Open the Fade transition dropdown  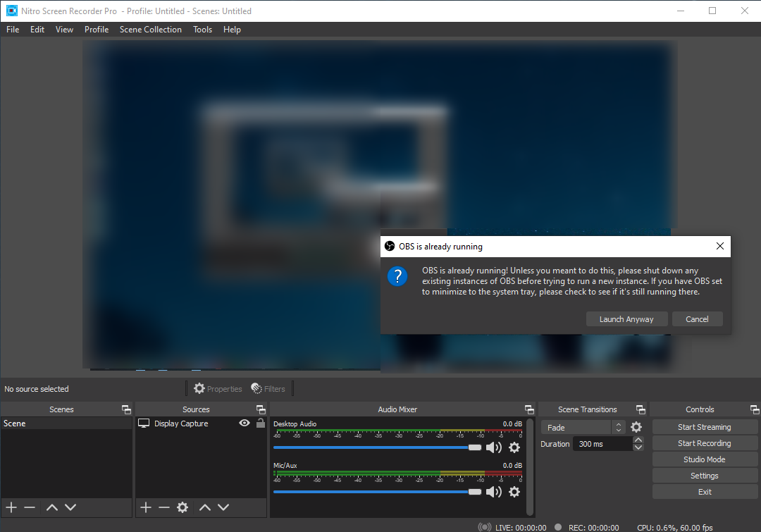coord(583,427)
